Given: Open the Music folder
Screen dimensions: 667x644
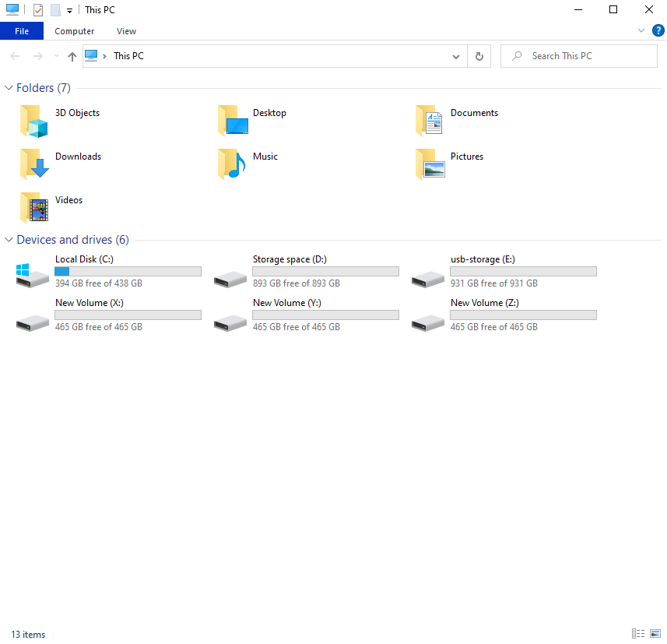Looking at the screenshot, I should click(x=265, y=156).
